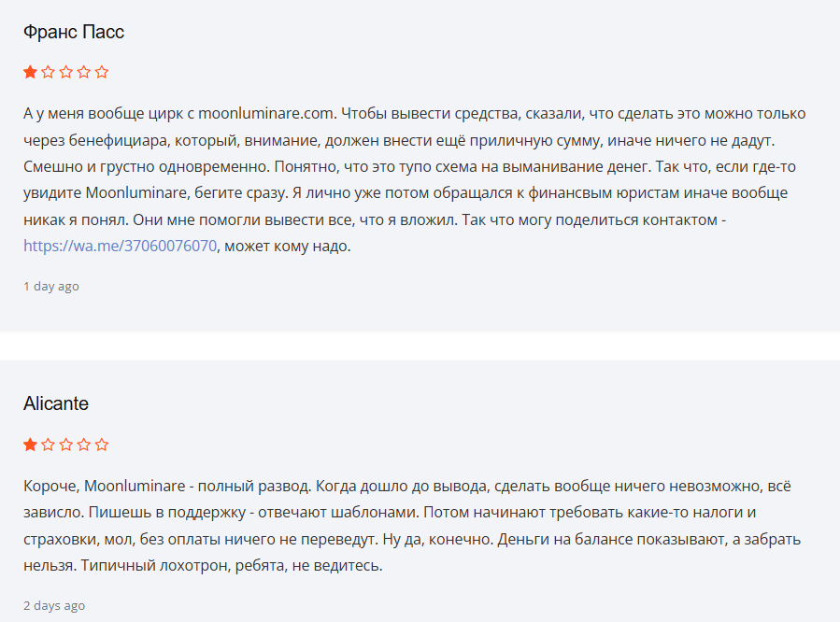Click "moonluminare.com" text in the first review
Image resolution: width=840 pixels, height=622 pixels.
266,114
